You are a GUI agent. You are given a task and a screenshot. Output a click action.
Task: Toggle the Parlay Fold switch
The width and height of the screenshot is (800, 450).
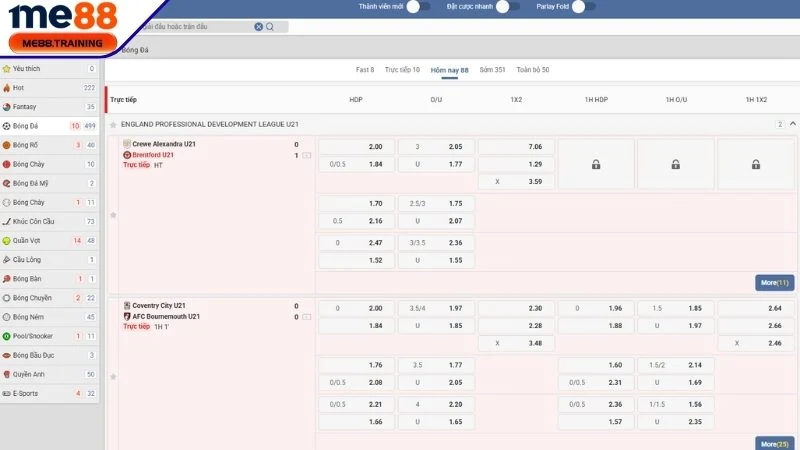point(583,7)
